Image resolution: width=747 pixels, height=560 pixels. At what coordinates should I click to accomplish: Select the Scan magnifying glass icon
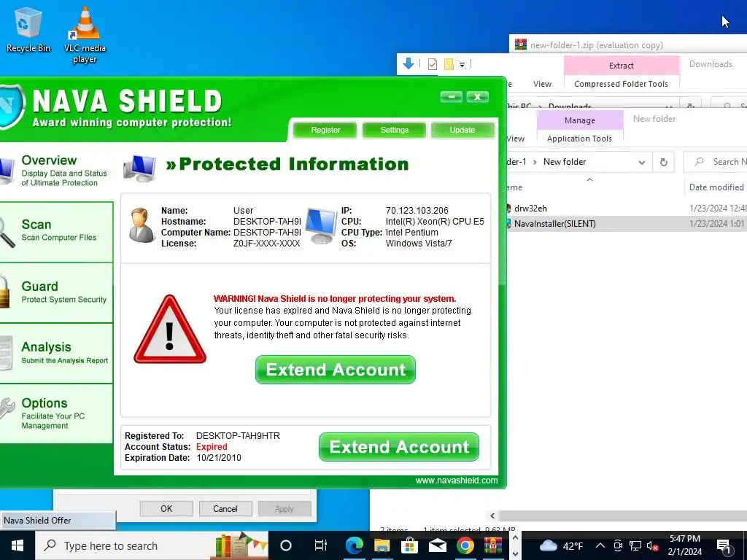point(7,232)
